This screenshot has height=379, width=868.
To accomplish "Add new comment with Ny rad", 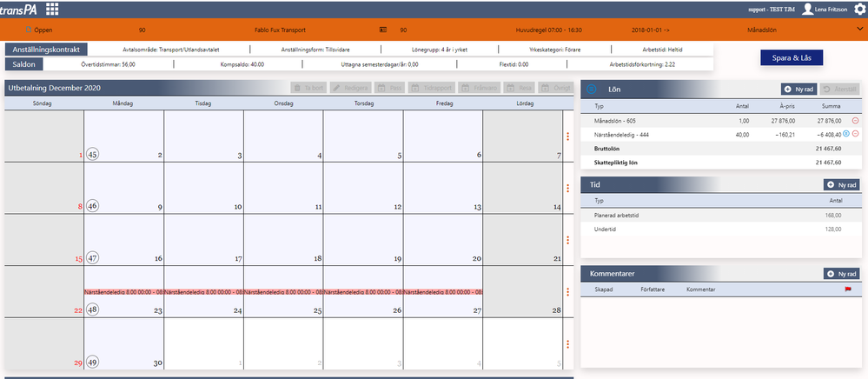I will [841, 273].
